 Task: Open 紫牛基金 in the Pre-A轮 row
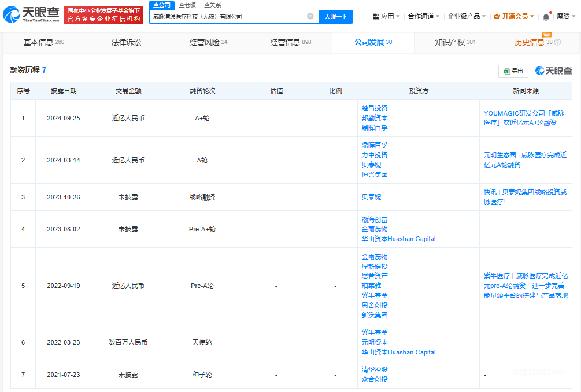375,295
